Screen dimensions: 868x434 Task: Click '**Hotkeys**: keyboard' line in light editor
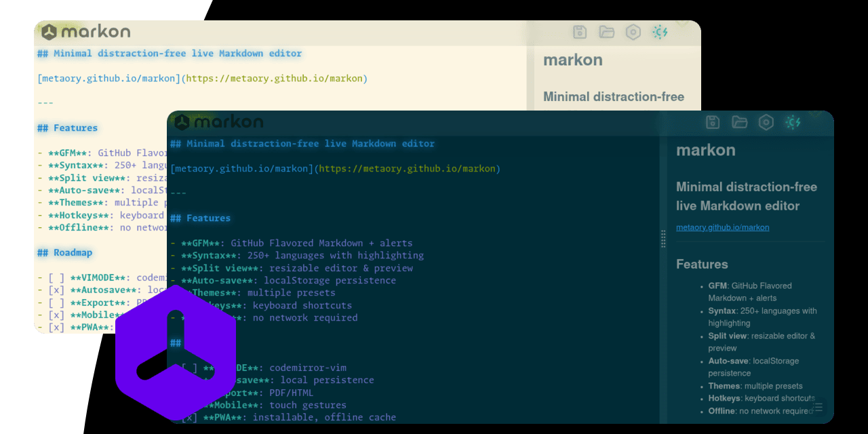click(102, 216)
